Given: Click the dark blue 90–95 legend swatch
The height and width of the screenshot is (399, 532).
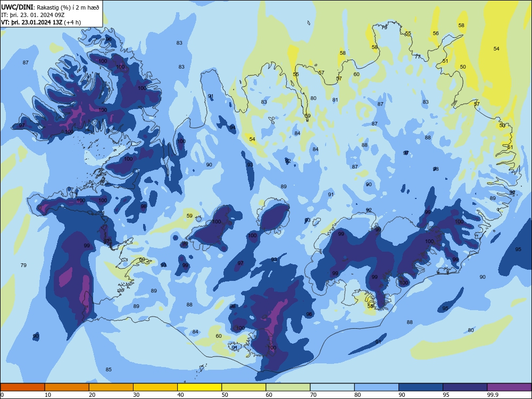Looking at the screenshot, I should pos(421,387).
